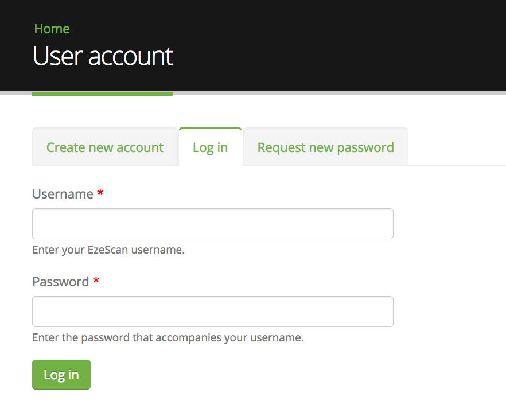This screenshot has height=420, width=506.
Task: Click inside the Password input field
Action: [x=212, y=311]
